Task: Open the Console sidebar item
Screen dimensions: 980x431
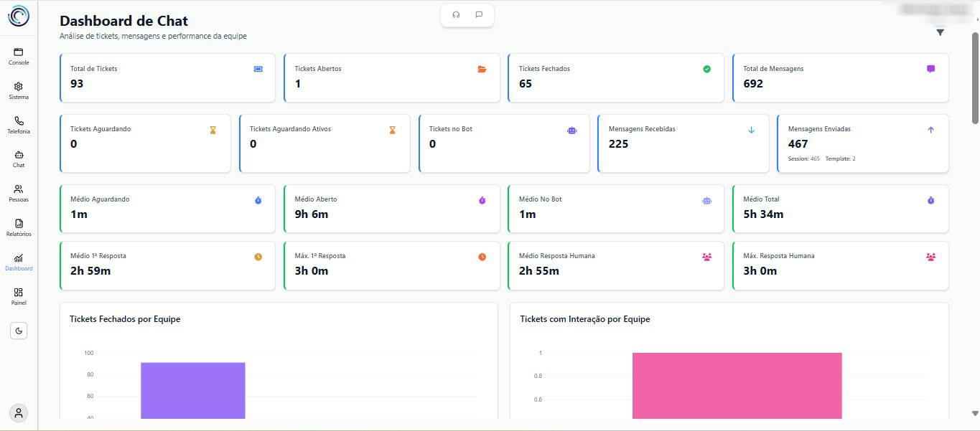Action: coord(19,56)
